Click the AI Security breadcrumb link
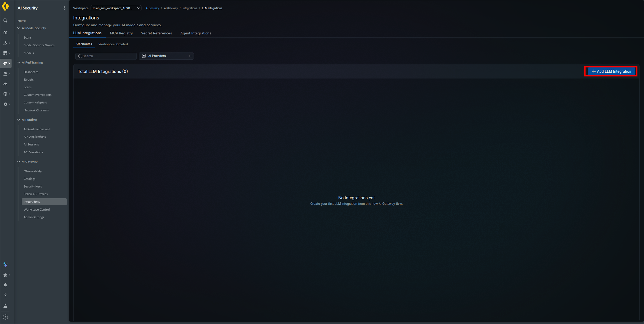Screen dimensions: 644x324 point(152,8)
